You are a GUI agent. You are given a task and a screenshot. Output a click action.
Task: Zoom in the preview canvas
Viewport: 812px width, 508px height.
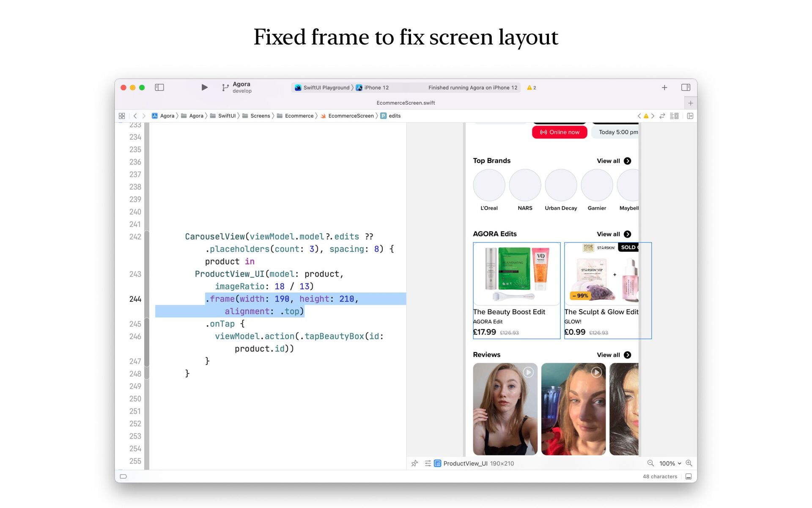689,463
